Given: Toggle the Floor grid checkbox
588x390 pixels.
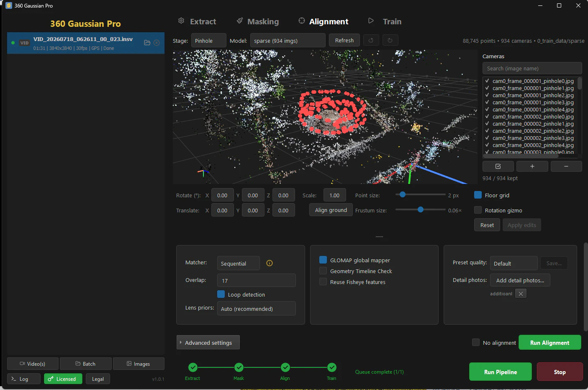Looking at the screenshot, I should click(x=478, y=195).
